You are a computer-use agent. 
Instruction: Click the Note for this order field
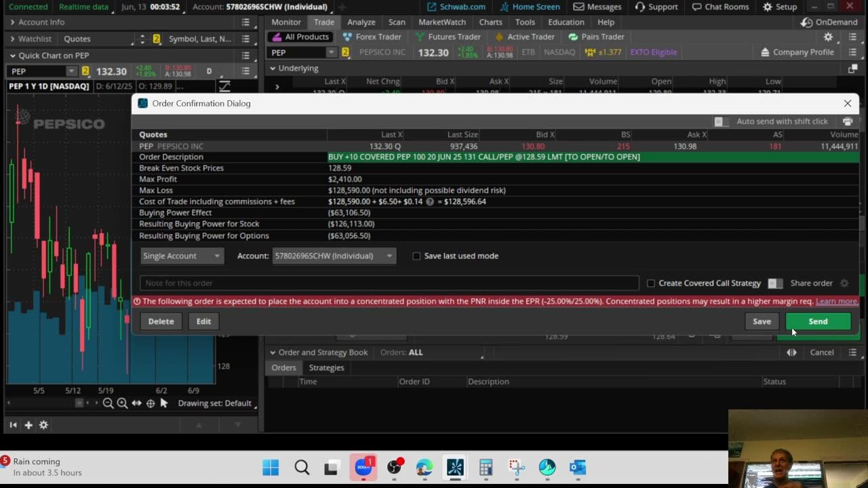[389, 283]
